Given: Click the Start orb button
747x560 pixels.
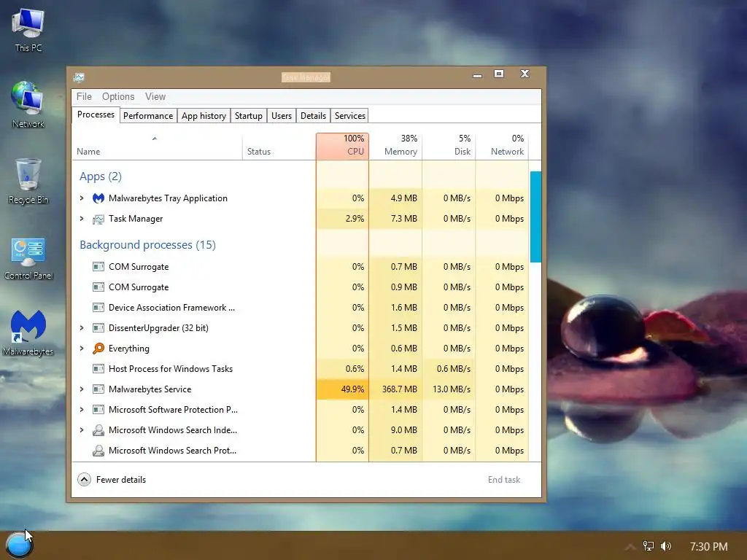Looking at the screenshot, I should (x=18, y=545).
